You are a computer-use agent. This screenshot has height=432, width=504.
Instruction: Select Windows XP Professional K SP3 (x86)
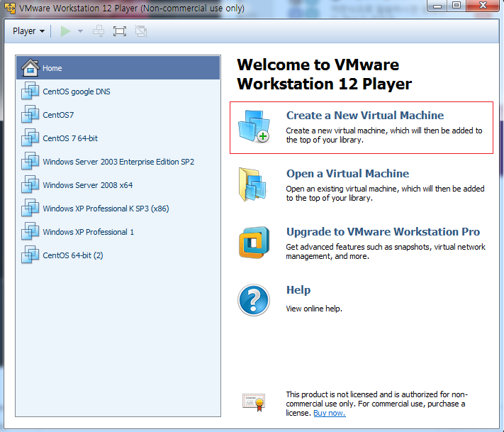[x=118, y=209]
